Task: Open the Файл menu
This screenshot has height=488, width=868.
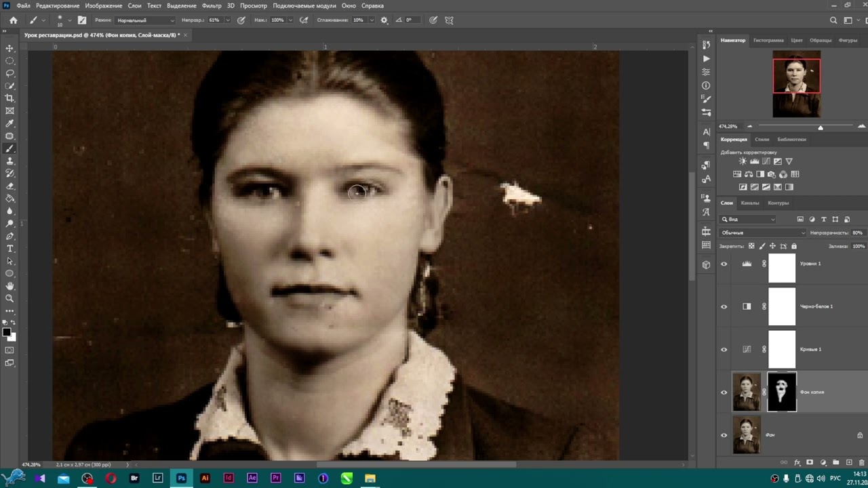Action: (23, 5)
